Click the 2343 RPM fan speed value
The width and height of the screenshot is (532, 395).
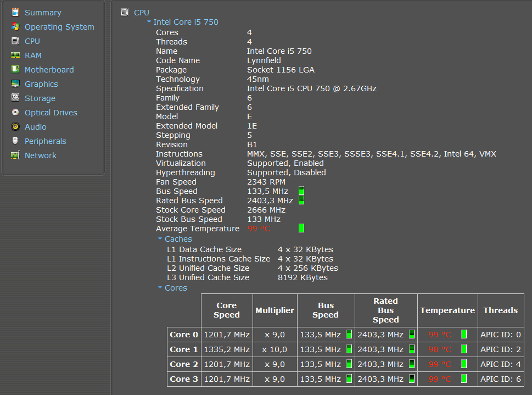pos(266,182)
